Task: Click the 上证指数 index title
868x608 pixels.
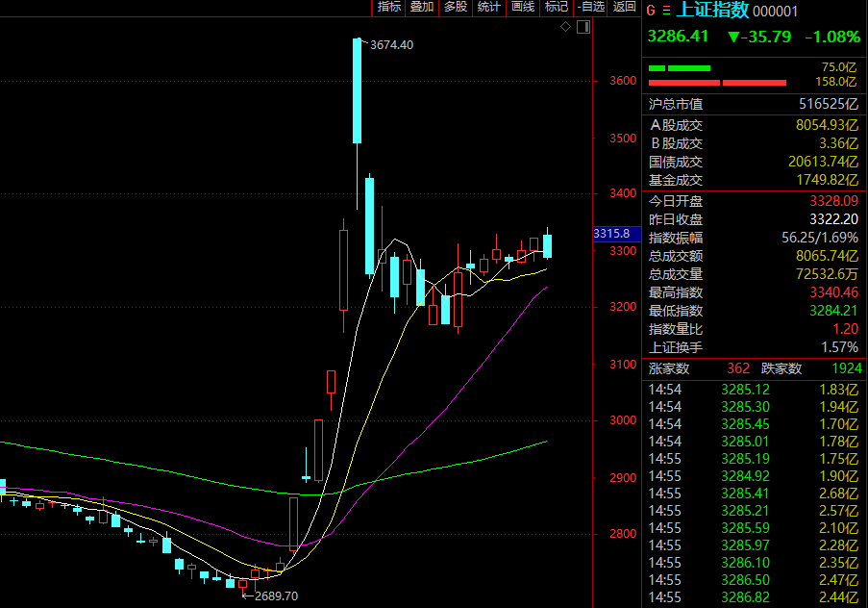Action: click(x=712, y=10)
